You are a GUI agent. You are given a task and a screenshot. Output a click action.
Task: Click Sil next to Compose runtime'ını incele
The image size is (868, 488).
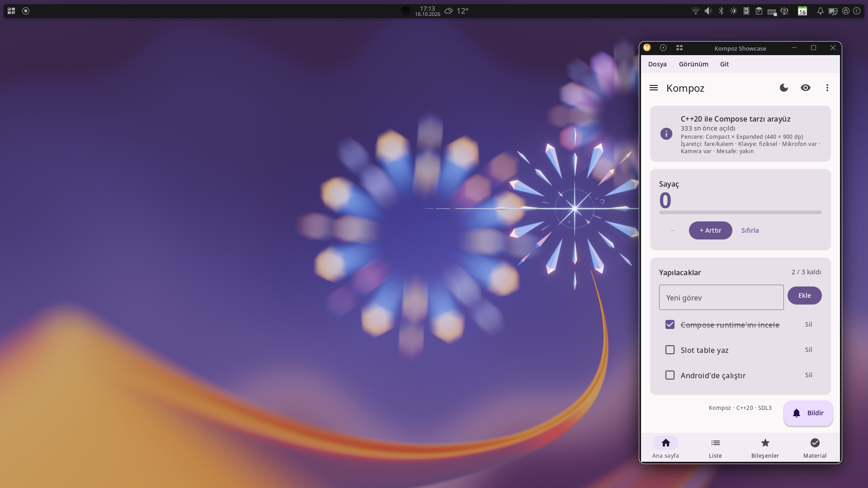(x=808, y=324)
